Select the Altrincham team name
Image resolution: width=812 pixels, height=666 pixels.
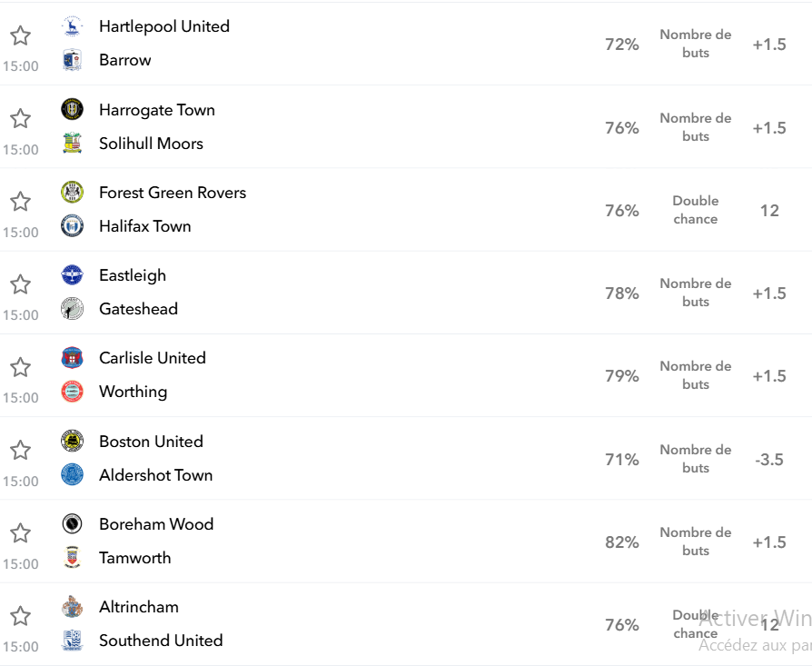[139, 607]
